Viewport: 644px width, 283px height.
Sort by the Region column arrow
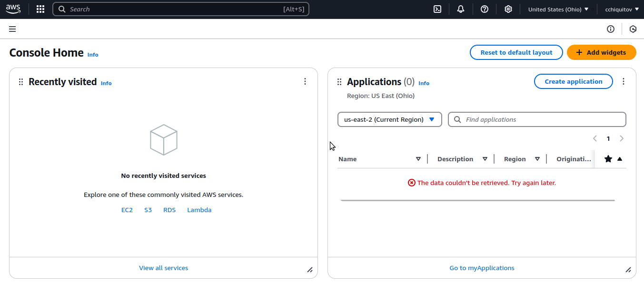[537, 159]
